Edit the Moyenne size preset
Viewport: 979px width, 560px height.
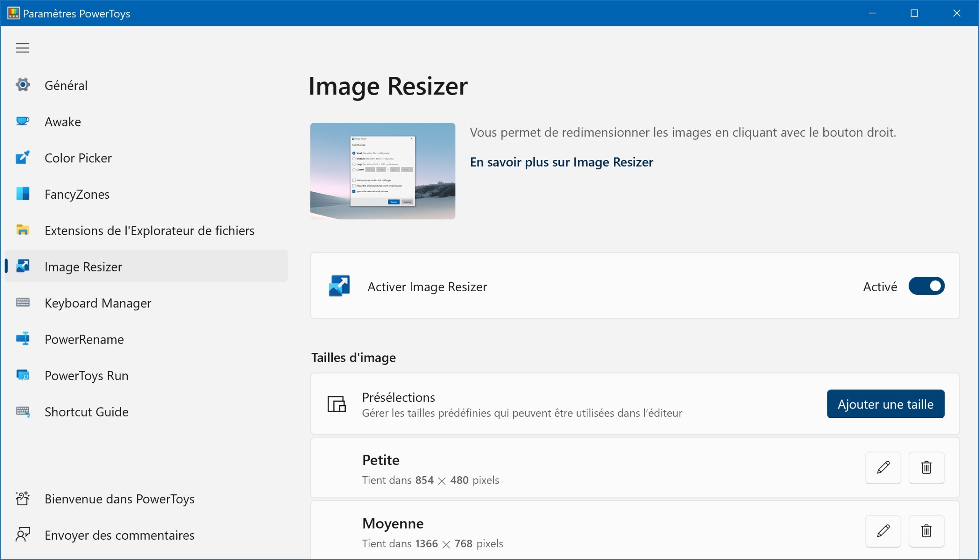click(x=883, y=531)
